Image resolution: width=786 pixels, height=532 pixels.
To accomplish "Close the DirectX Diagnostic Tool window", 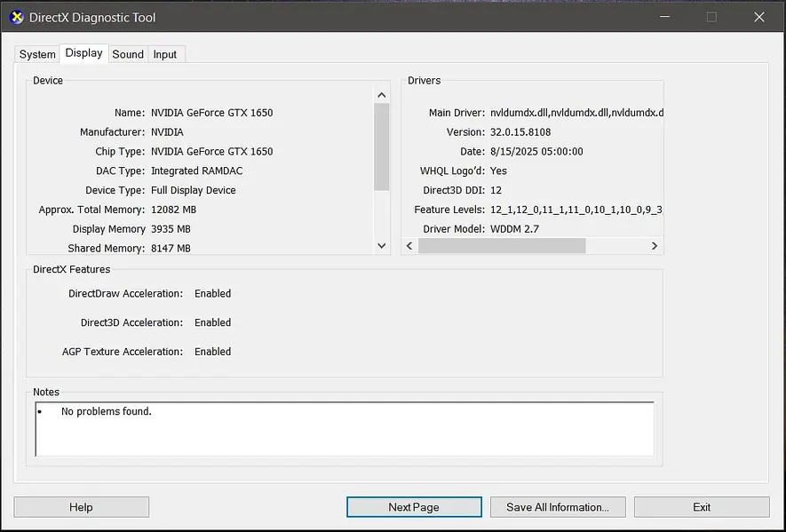I will (x=758, y=17).
